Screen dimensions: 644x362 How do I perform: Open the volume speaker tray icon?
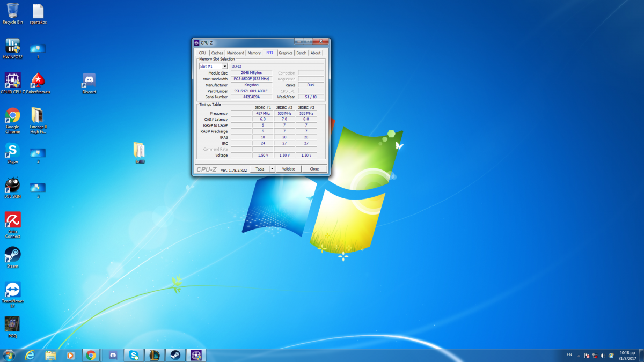pyautogui.click(x=604, y=355)
